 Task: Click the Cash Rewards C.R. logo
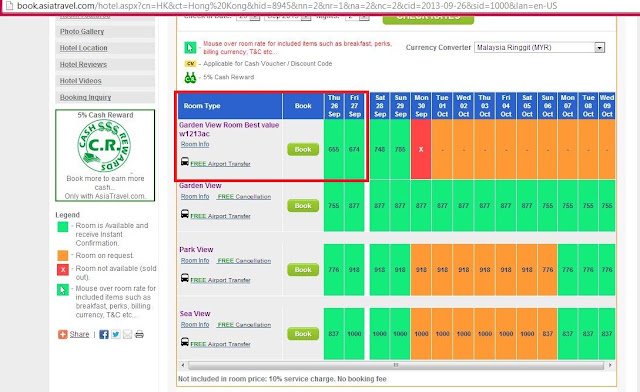[x=104, y=146]
